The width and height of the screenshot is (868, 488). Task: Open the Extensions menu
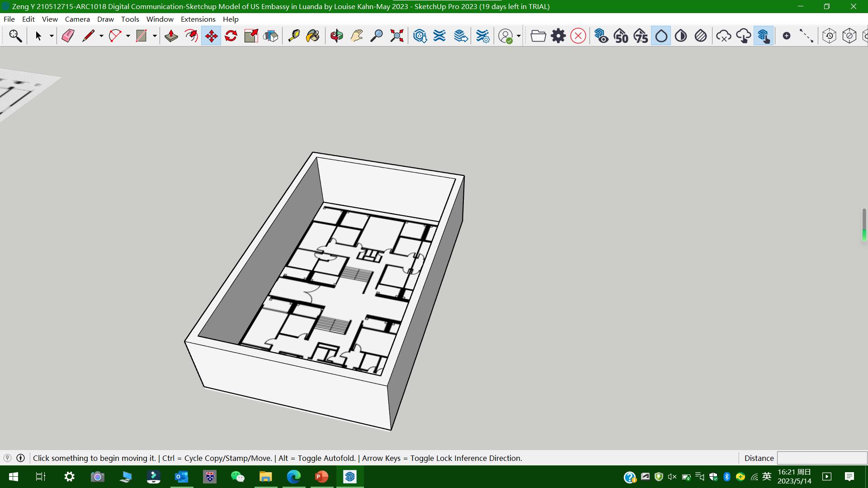(x=198, y=19)
